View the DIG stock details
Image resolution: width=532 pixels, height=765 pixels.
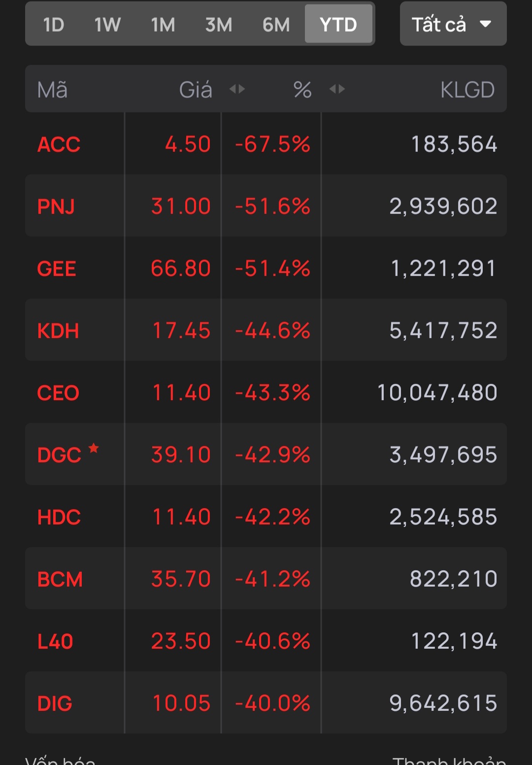266,703
